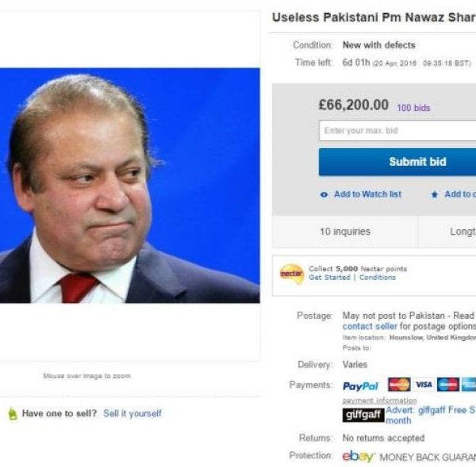Image resolution: width=476 pixels, height=467 pixels.
Task: Open the Sell it yourself link
Action: [132, 413]
